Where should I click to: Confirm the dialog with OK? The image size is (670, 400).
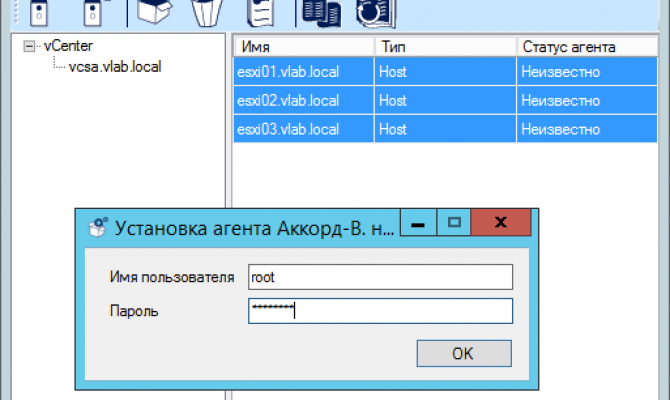464,353
